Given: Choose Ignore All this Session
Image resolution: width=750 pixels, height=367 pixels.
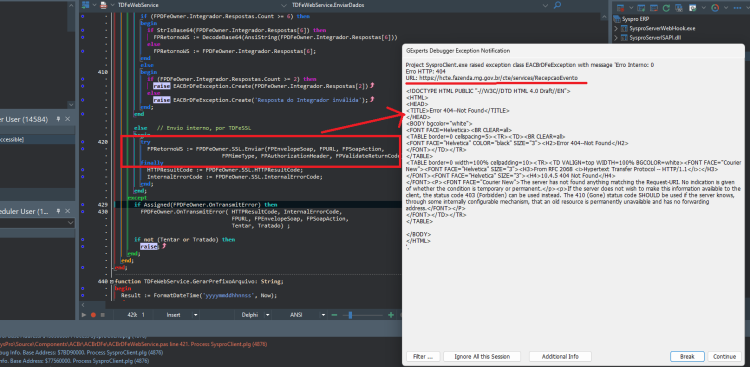Looking at the screenshot, I should [x=483, y=356].
